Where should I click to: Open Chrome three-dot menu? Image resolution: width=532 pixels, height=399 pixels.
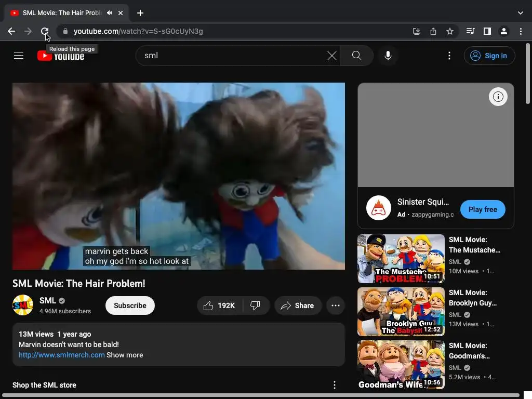521,31
